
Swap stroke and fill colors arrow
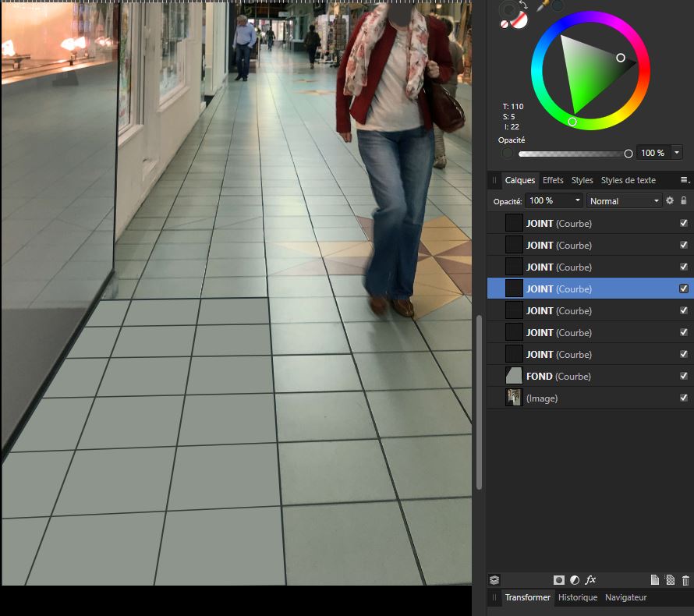coord(523,5)
